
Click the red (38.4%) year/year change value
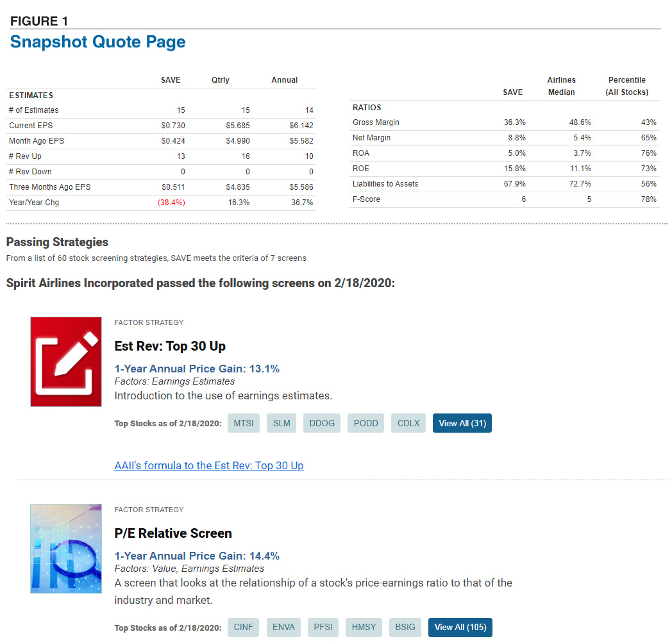tap(171, 203)
